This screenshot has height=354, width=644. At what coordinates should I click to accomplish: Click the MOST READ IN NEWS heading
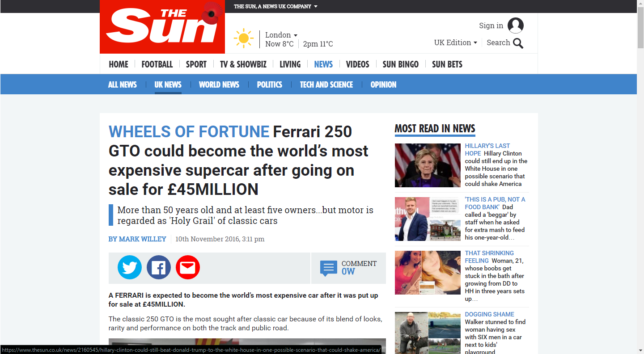click(x=435, y=129)
